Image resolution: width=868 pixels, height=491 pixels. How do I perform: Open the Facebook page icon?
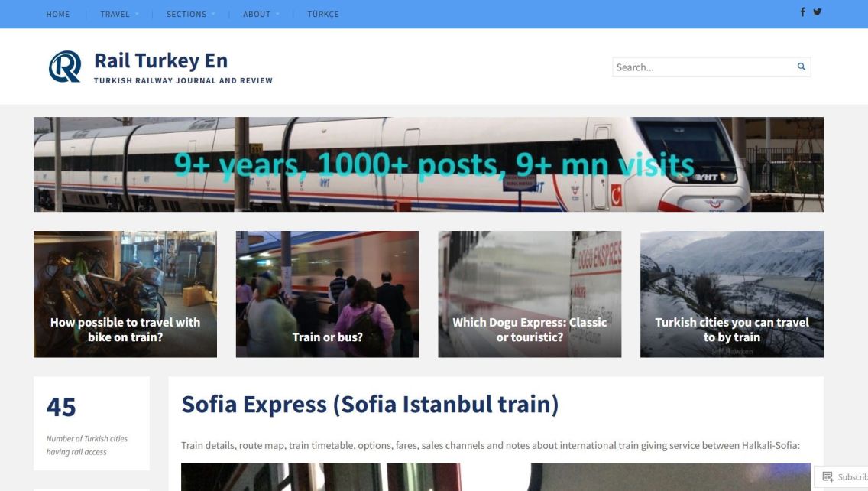point(803,11)
